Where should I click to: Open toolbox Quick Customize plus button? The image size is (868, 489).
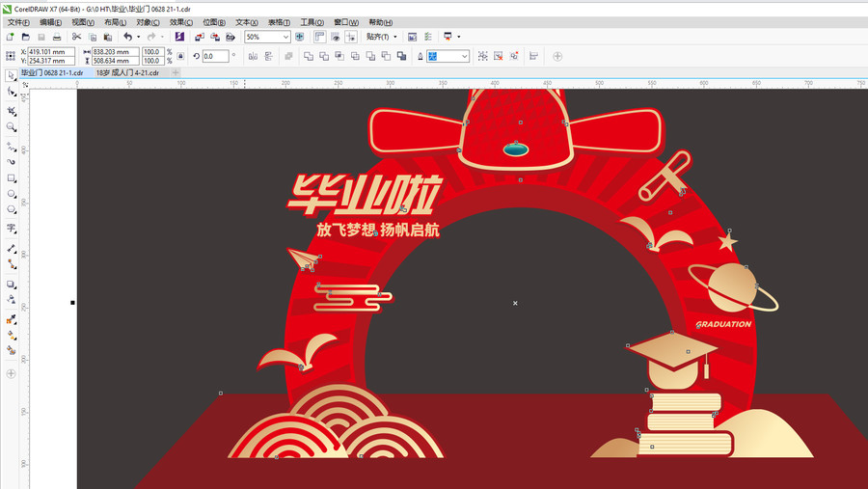tap(11, 374)
